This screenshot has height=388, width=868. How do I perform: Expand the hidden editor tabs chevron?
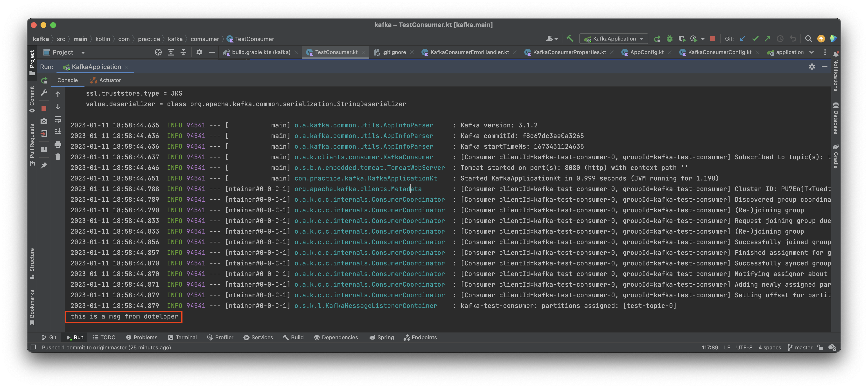(x=811, y=52)
